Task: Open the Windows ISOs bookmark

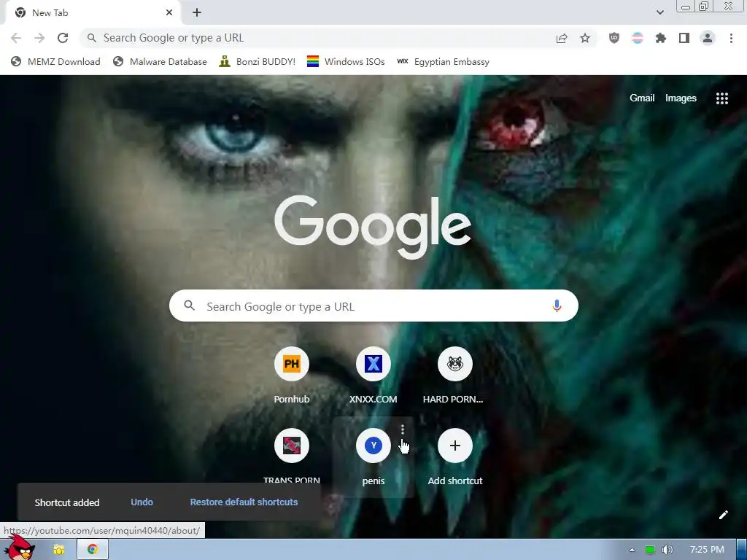Action: [x=346, y=61]
